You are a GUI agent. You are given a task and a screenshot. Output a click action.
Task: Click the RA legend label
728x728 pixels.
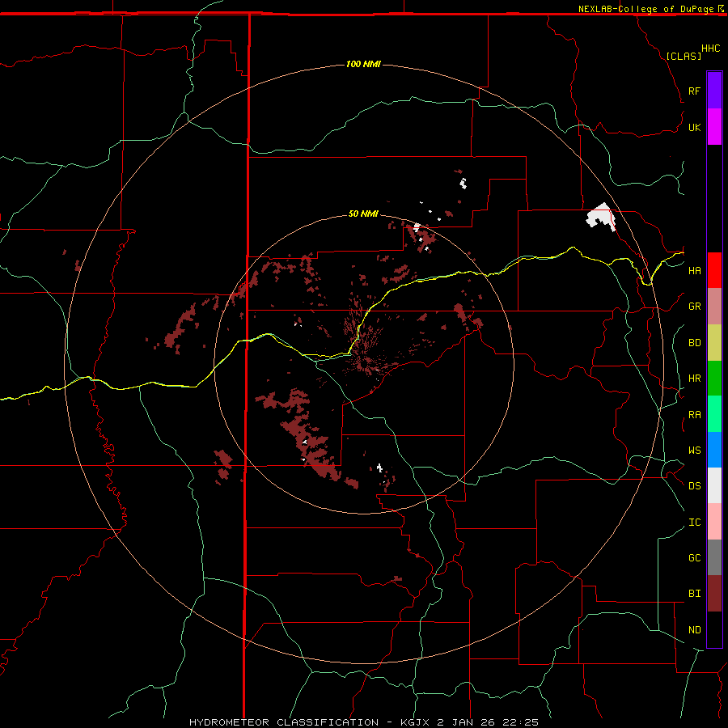694,415
